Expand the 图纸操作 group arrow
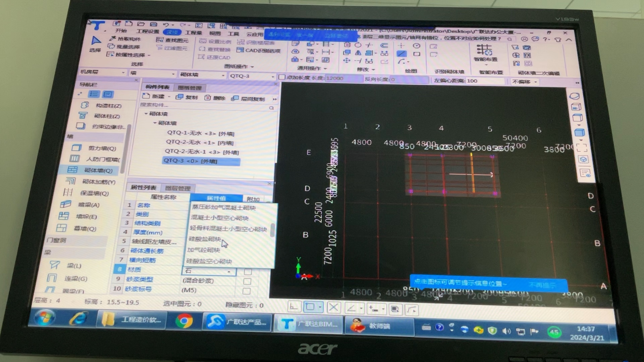This screenshot has width=644, height=362. 252,67
